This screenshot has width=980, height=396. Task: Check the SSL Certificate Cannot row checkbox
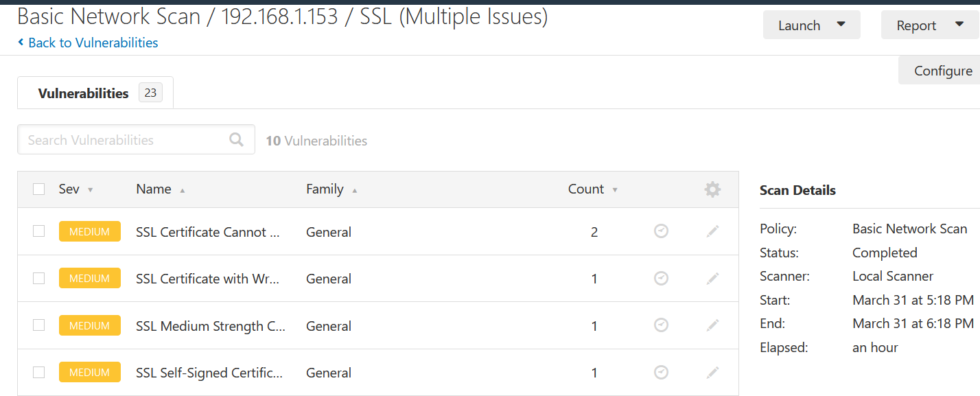(39, 231)
